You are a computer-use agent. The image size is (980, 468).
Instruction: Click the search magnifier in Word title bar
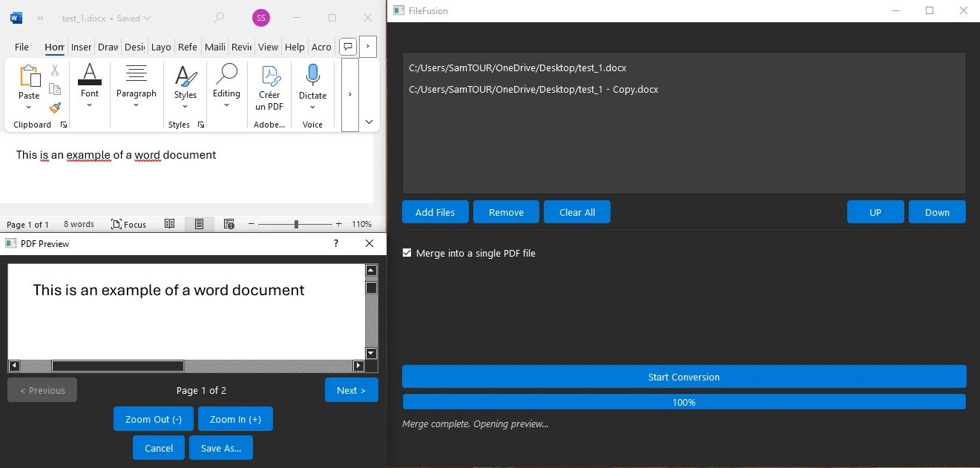pyautogui.click(x=219, y=18)
